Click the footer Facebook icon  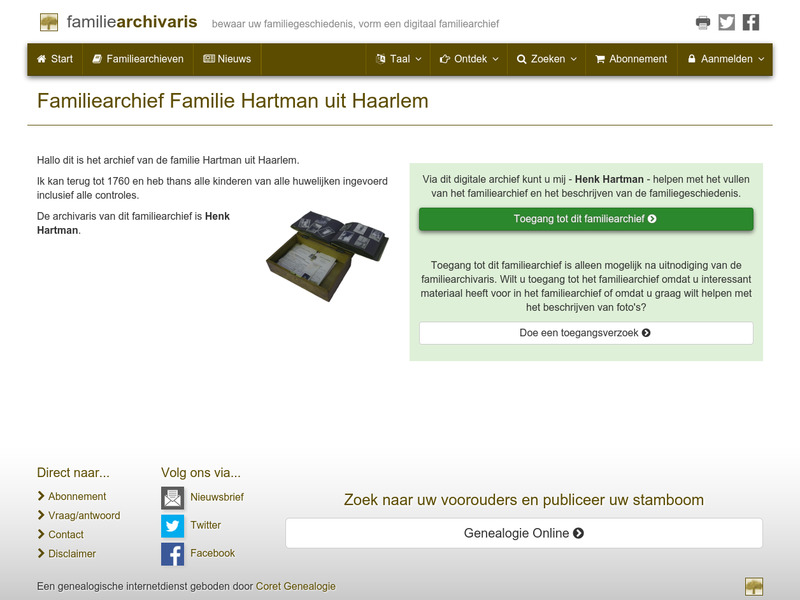coord(172,552)
